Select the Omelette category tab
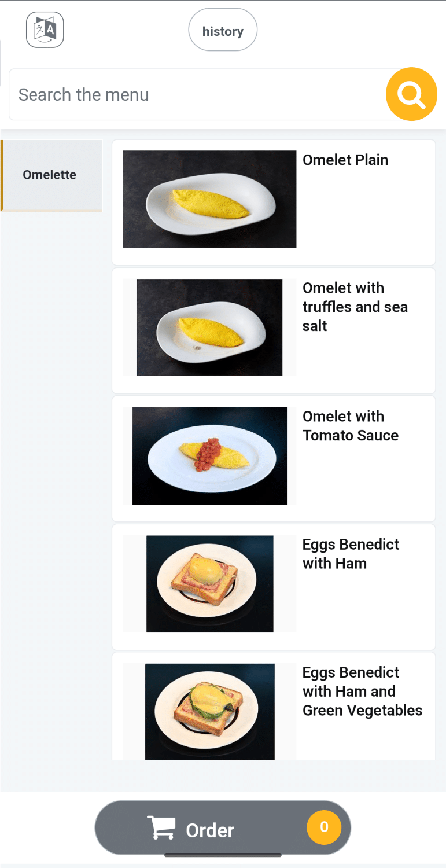Image resolution: width=446 pixels, height=868 pixels. (51, 175)
